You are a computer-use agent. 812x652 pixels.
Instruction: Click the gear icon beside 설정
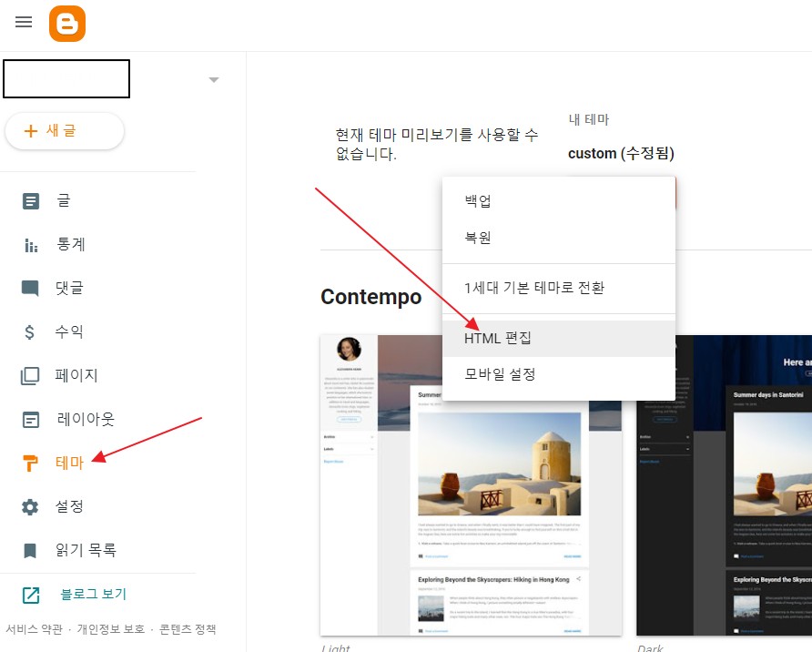click(30, 507)
